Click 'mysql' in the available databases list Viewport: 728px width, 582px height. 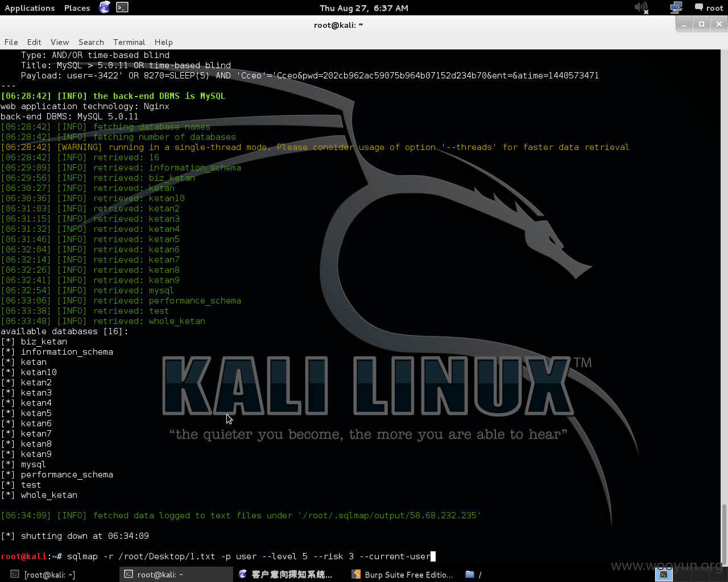coord(34,464)
